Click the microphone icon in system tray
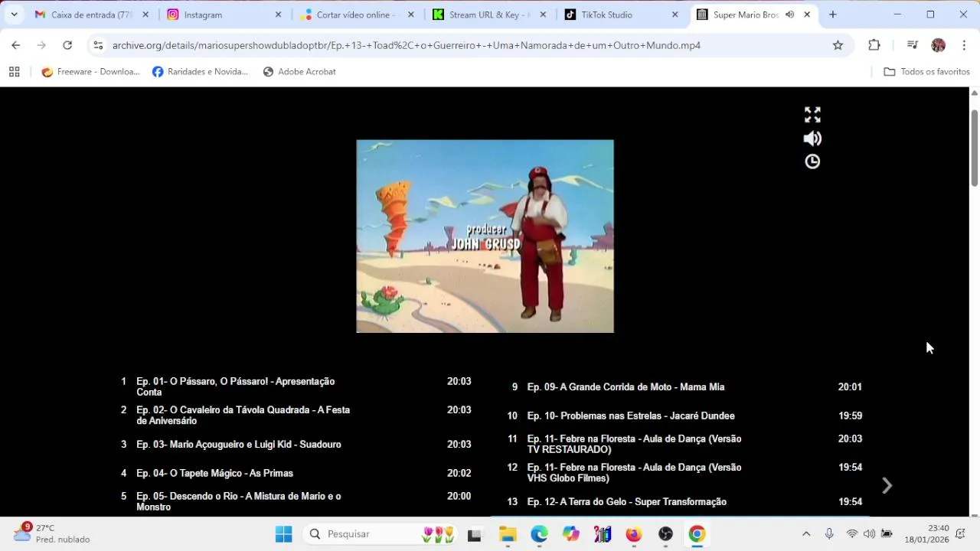 click(x=829, y=534)
